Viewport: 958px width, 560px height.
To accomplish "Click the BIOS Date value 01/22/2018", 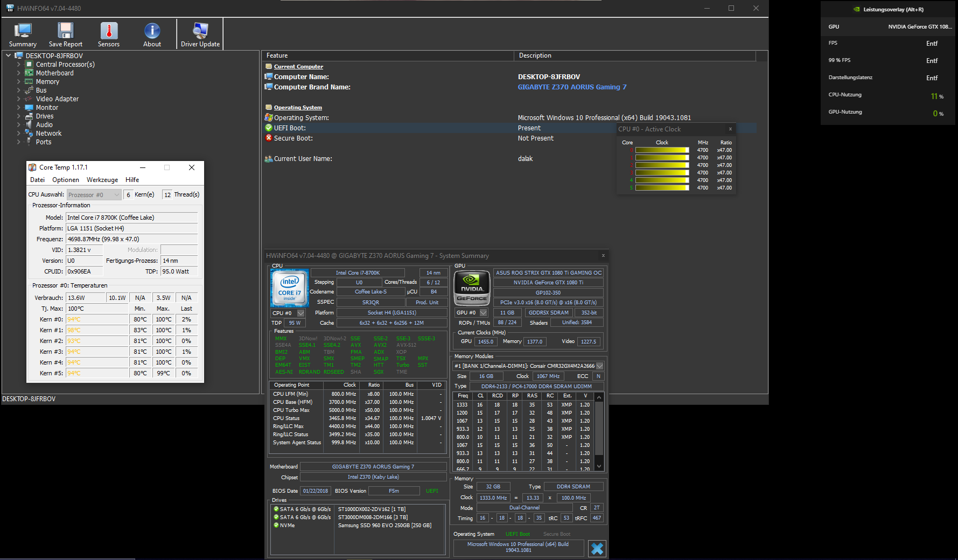I will 316,491.
